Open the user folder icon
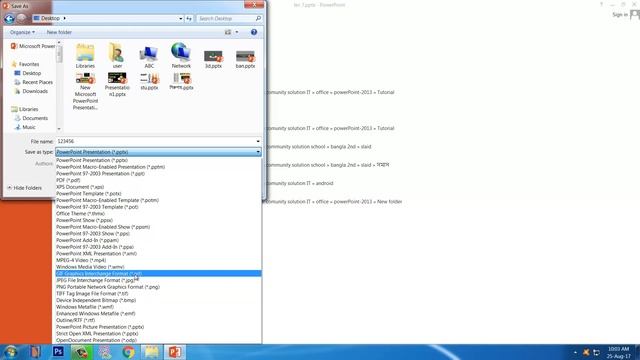Image resolution: width=640 pixels, height=360 pixels. point(117,56)
